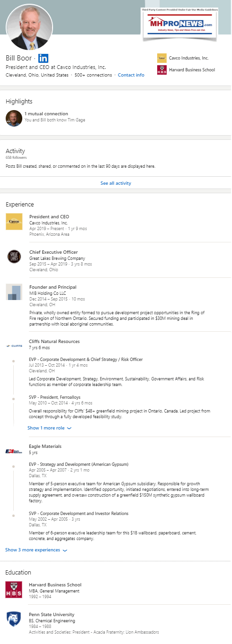Click the Harvard Business School logo in Education
The height and width of the screenshot is (644, 232).
coord(14,590)
